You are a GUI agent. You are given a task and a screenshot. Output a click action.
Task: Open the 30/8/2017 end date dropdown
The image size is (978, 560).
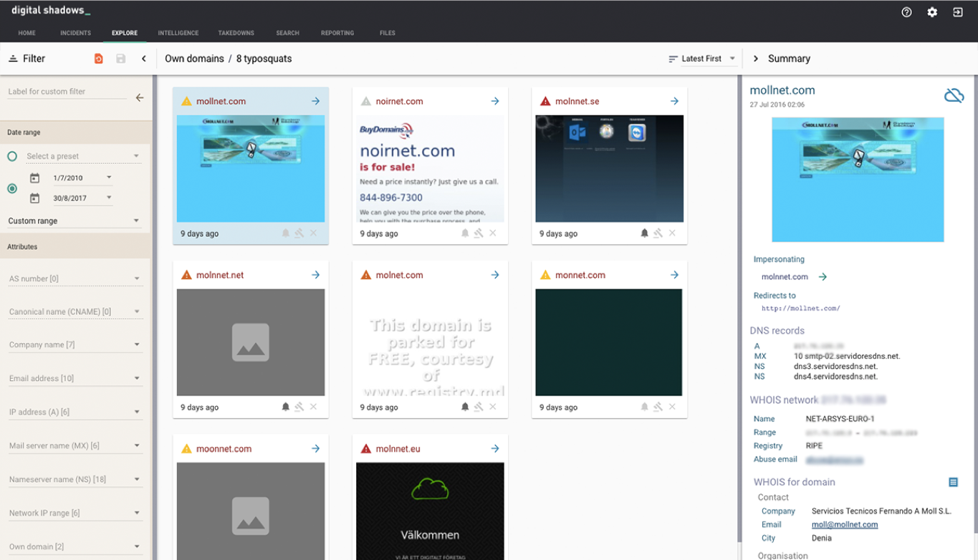(82, 198)
